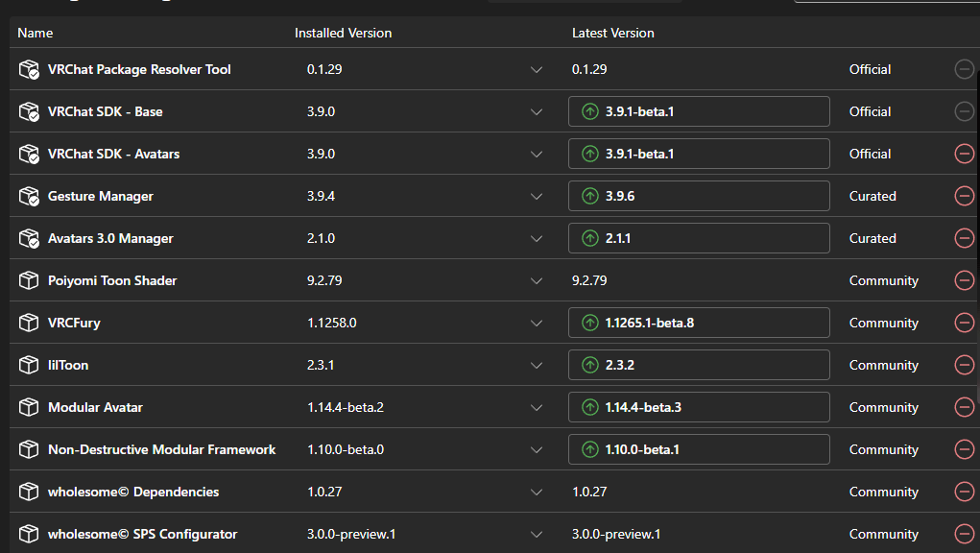Screen dimensions: 980x553
Task: Click the package list vertical scrollbar
Action: pyautogui.click(x=977, y=237)
